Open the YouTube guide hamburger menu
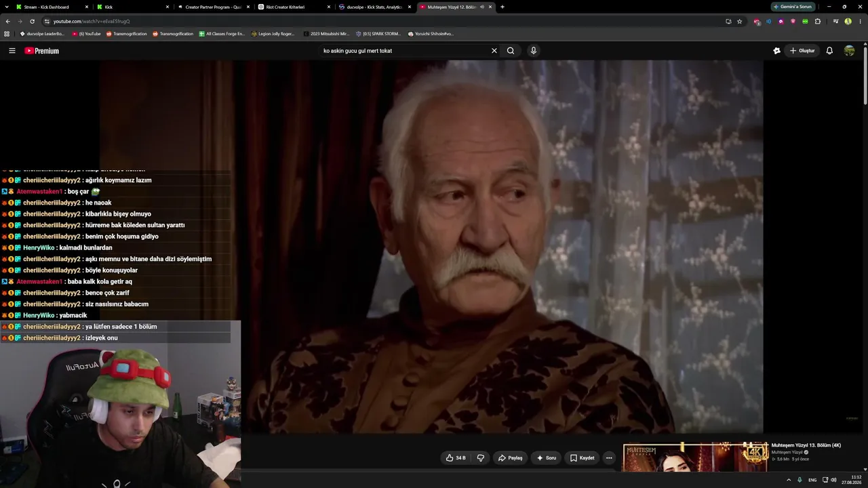868x488 pixels. click(x=12, y=51)
